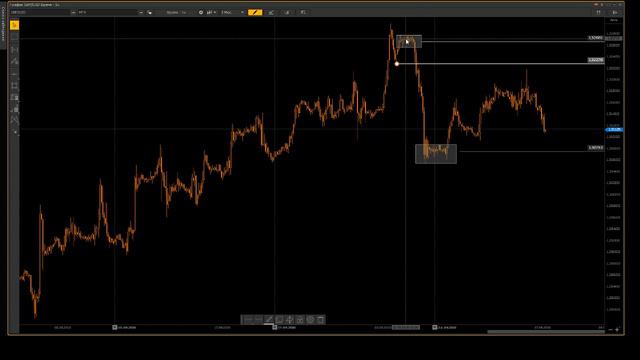Select the gray rectangle drawn at the price peak

pos(409,41)
